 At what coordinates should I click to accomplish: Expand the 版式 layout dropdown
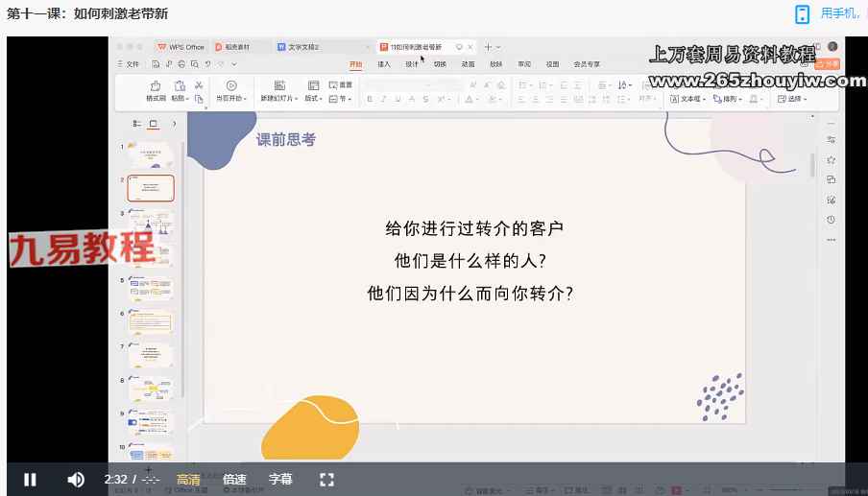coord(314,98)
